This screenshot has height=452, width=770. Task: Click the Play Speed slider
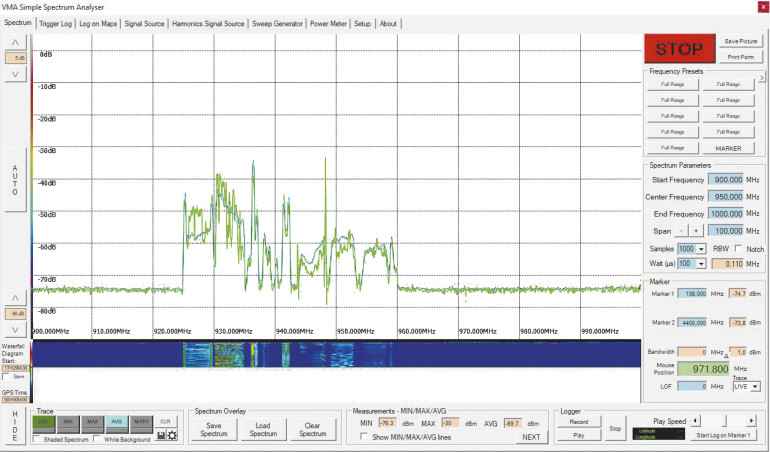725,420
